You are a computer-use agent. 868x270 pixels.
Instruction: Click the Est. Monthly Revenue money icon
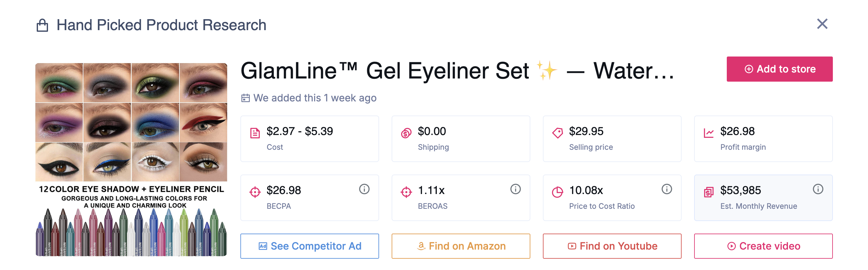coord(709,192)
